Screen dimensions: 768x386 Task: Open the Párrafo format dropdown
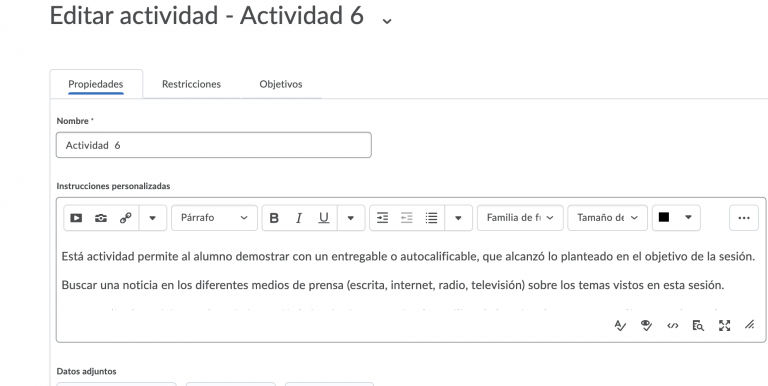(x=214, y=218)
